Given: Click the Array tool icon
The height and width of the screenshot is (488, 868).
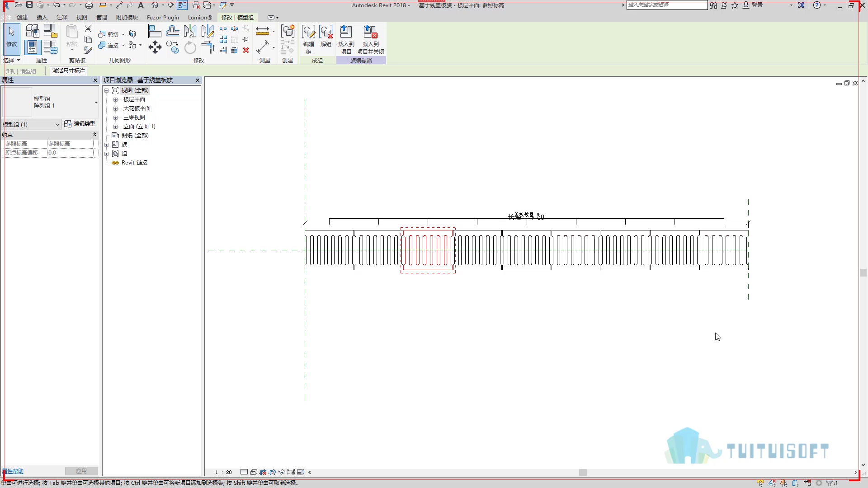Looking at the screenshot, I should [223, 39].
